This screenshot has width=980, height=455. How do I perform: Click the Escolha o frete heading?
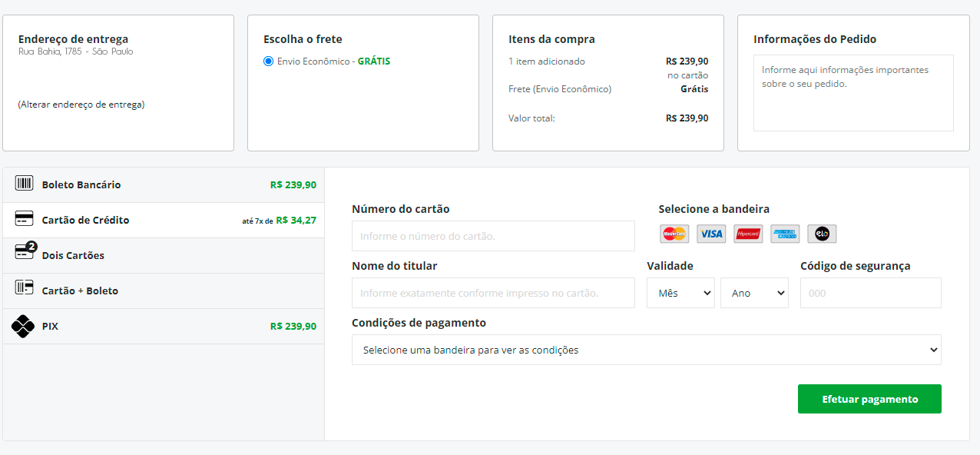click(x=303, y=39)
